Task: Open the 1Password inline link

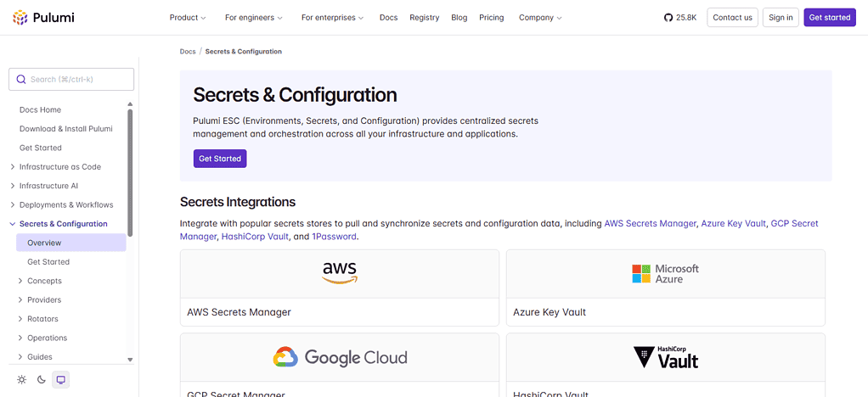Action: (x=335, y=237)
